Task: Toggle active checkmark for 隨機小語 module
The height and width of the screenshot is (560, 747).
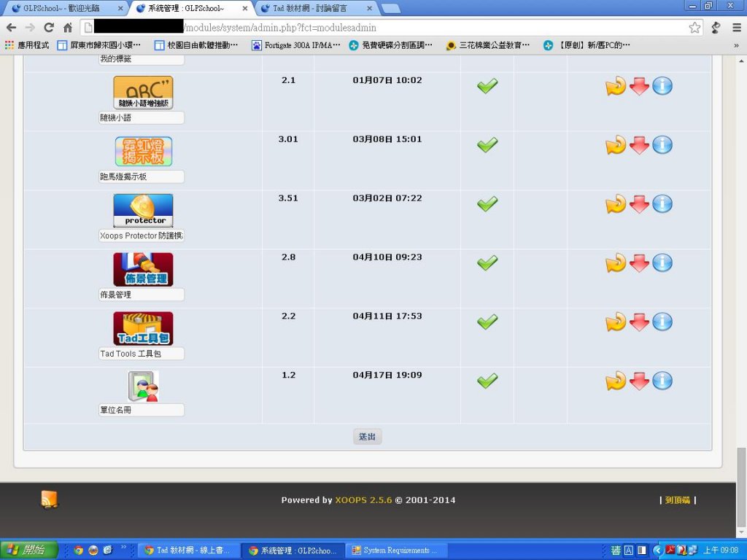Action: point(487,86)
